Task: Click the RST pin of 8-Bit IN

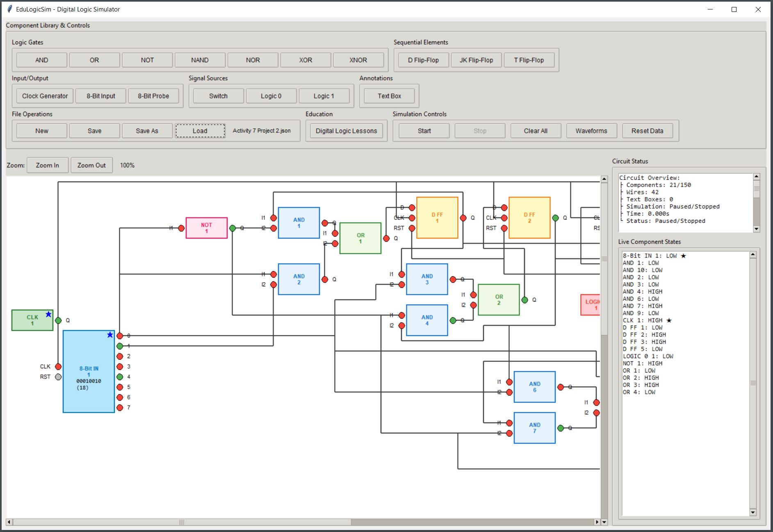Action: tap(58, 377)
